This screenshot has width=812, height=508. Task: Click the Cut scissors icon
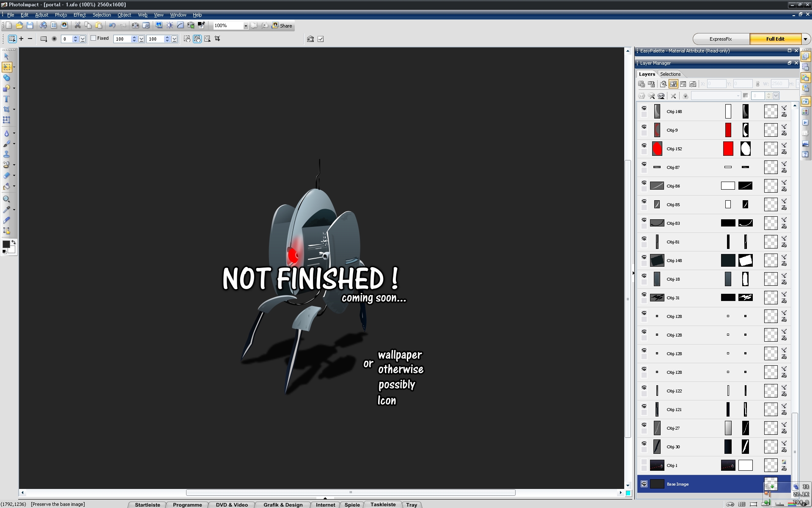coord(77,25)
